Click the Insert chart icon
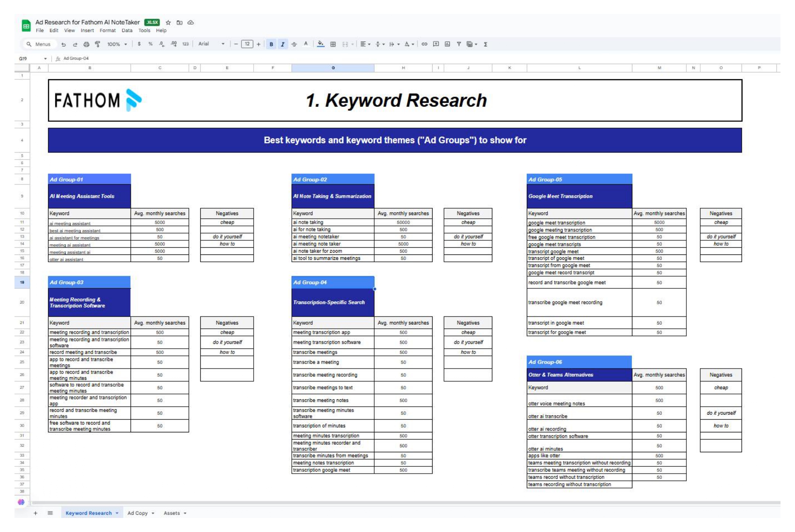 pos(447,44)
